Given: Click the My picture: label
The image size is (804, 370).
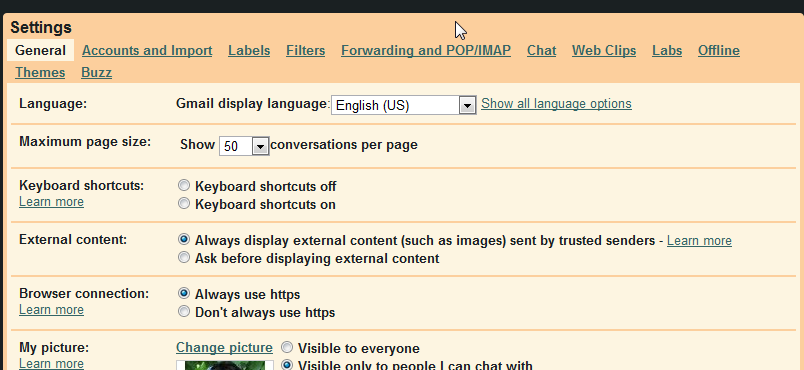Looking at the screenshot, I should click(x=54, y=347).
